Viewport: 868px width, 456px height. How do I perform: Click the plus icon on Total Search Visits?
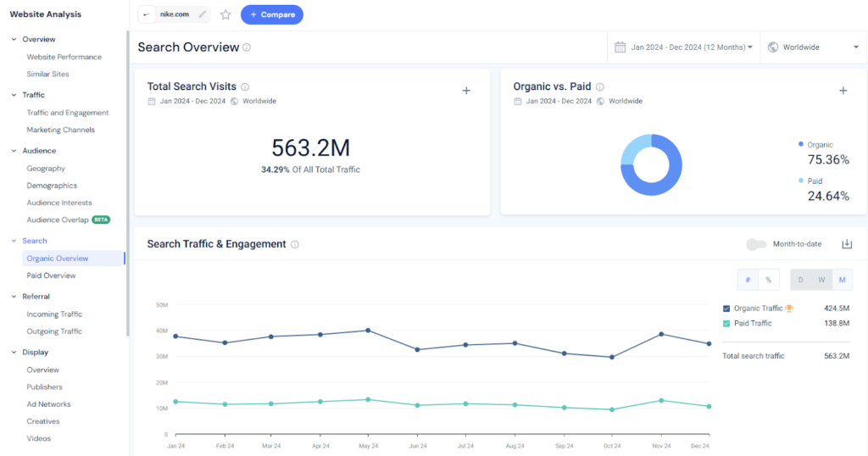(x=466, y=91)
